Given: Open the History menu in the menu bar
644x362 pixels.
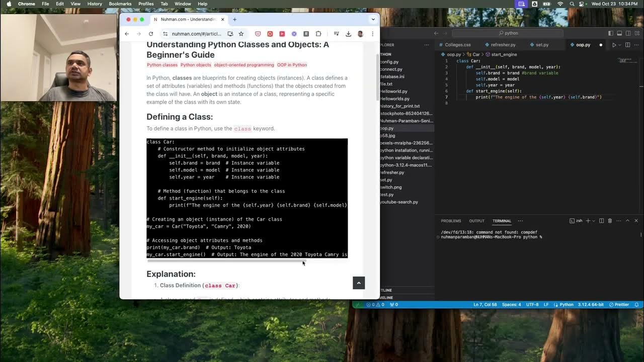Looking at the screenshot, I should (x=95, y=4).
